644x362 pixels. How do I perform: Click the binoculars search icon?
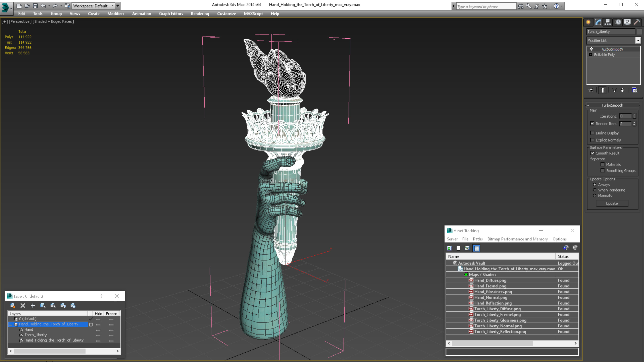click(x=521, y=6)
